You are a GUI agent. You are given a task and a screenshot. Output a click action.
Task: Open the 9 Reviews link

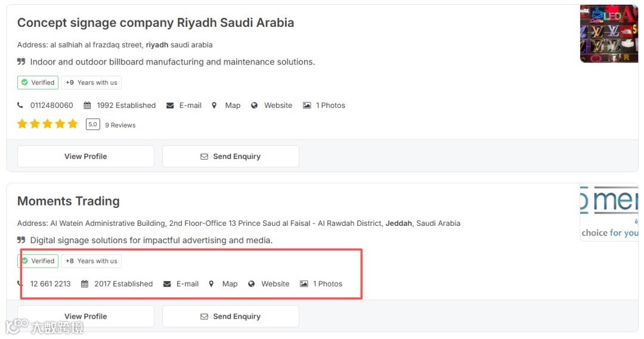point(120,125)
